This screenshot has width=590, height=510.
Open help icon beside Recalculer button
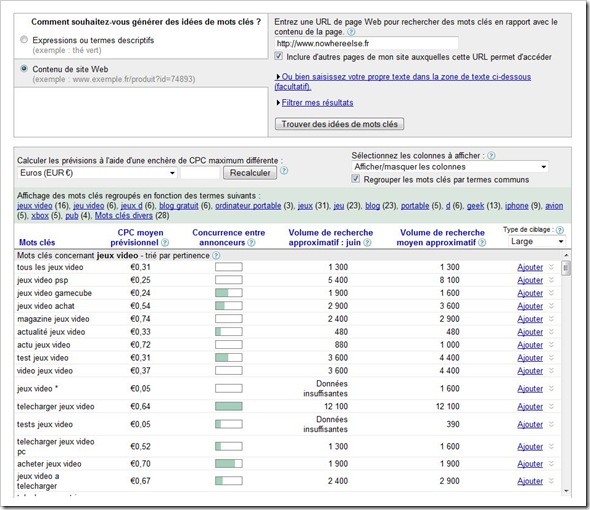[284, 171]
